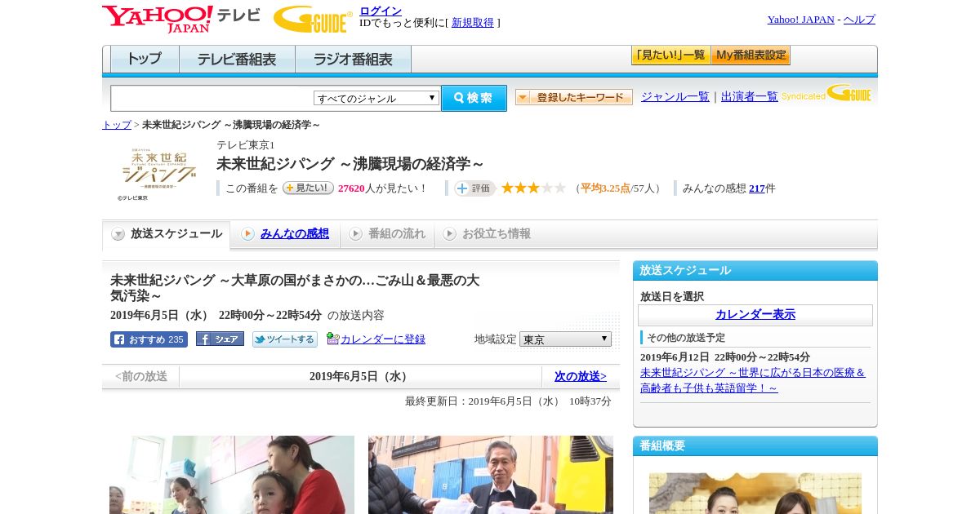Click the 前の放送 navigation button

pos(140,377)
